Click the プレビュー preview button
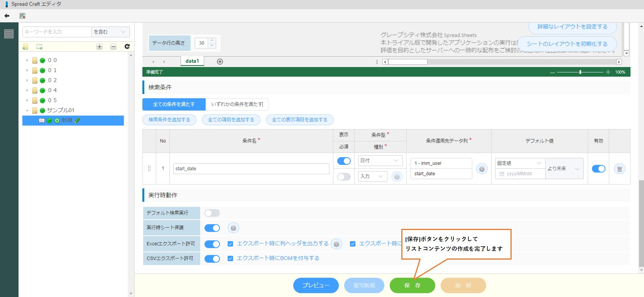Image resolution: width=644 pixels, height=297 pixels. (316, 285)
